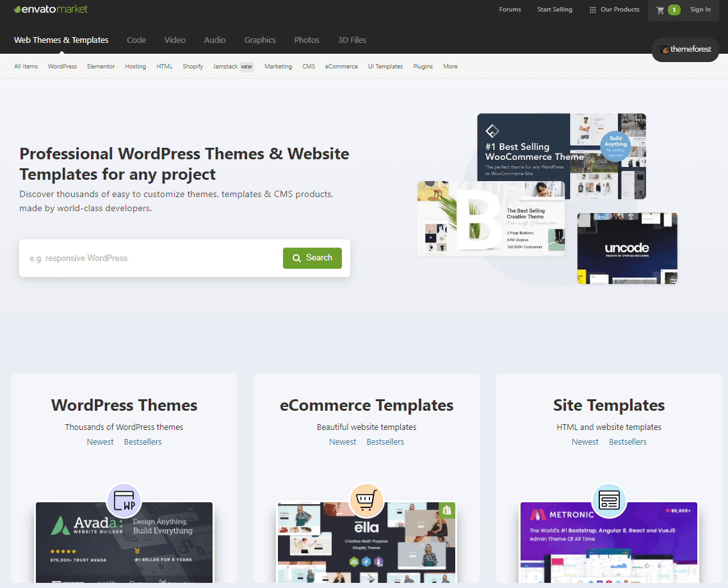Switch to the 3D Files tab
The height and width of the screenshot is (588, 728).
tap(352, 40)
